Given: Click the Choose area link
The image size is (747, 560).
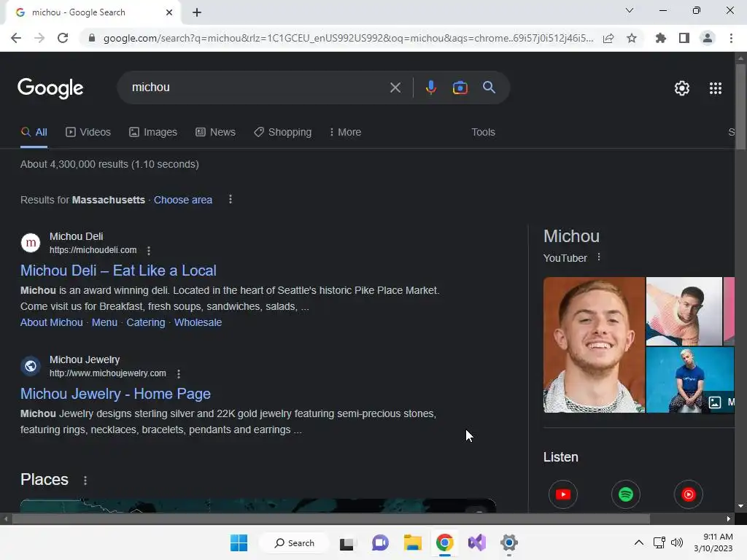Looking at the screenshot, I should click(x=183, y=200).
